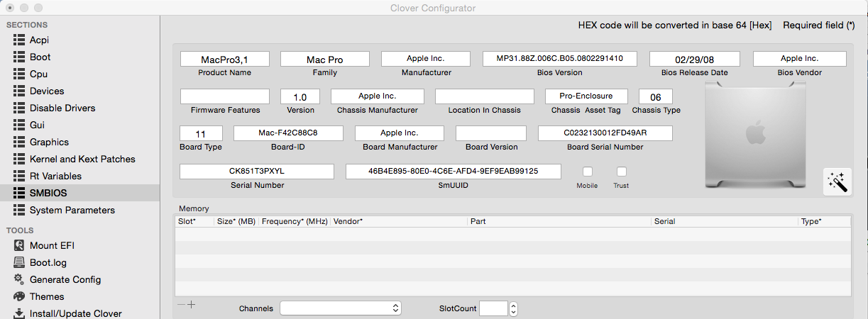Open the System Parameters section icon

click(19, 210)
